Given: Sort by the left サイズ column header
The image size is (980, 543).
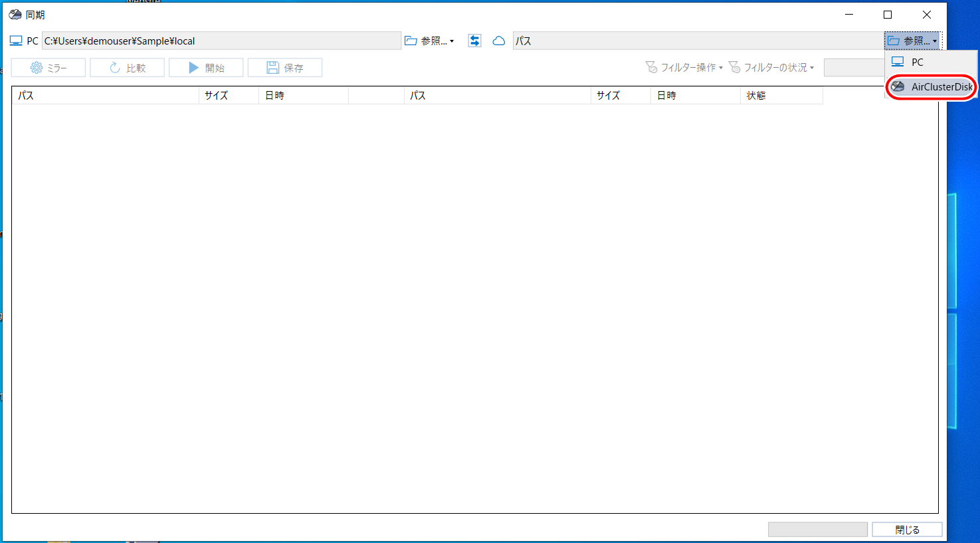Looking at the screenshot, I should (228, 96).
